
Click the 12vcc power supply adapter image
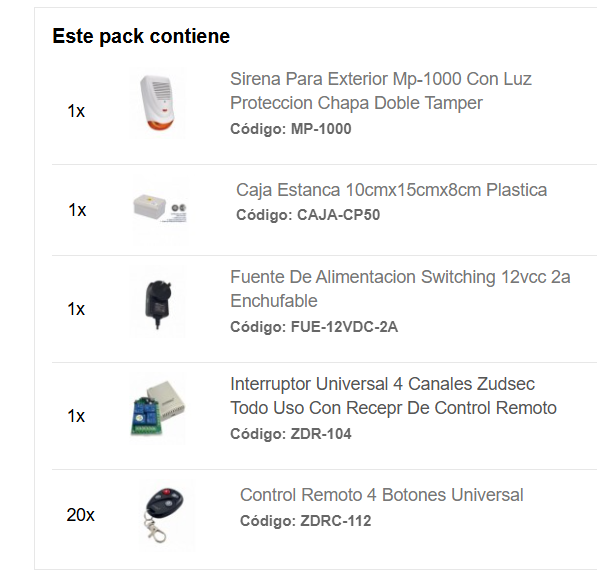pyautogui.click(x=157, y=301)
